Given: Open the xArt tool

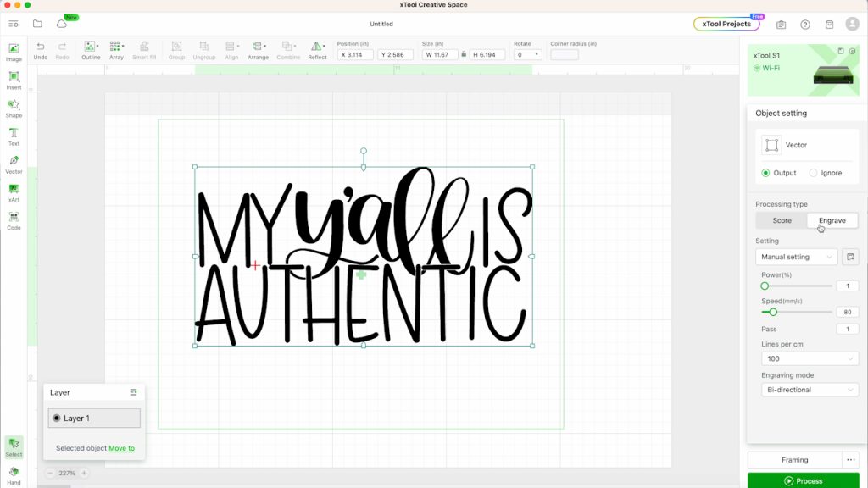Looking at the screenshot, I should [x=14, y=191].
